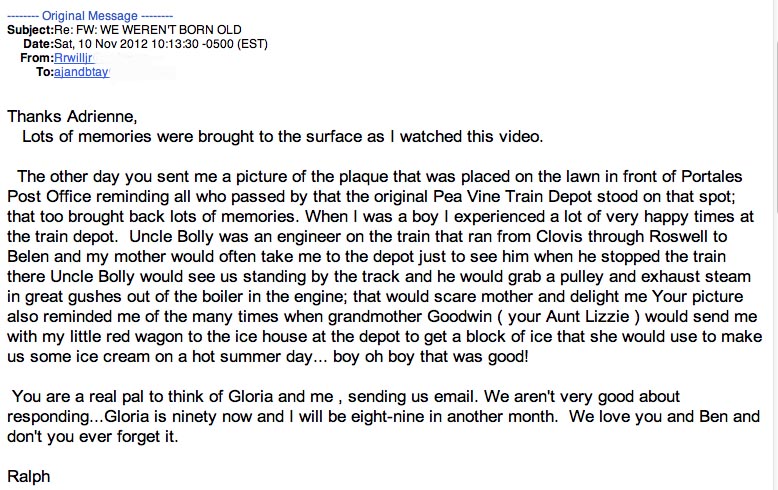Click the date value Sat, 10 Nov 2012

(x=101, y=44)
